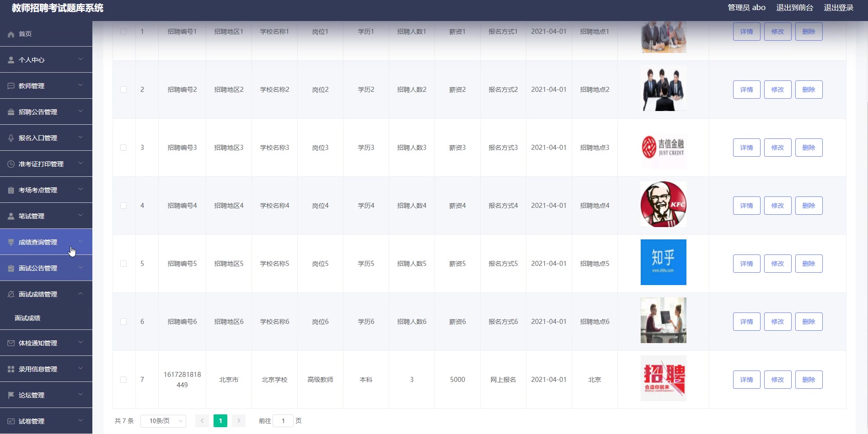The width and height of the screenshot is (868, 434).
Task: Select the home icon beside 首页
Action: (x=10, y=34)
